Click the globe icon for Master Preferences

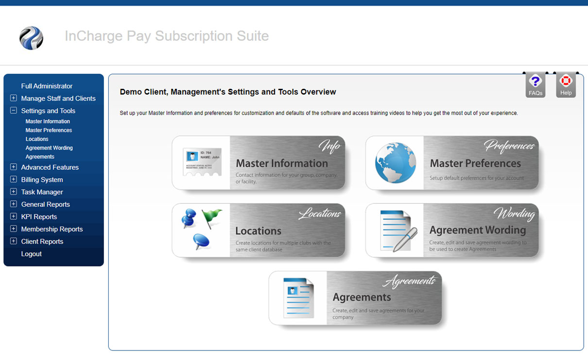pyautogui.click(x=395, y=163)
